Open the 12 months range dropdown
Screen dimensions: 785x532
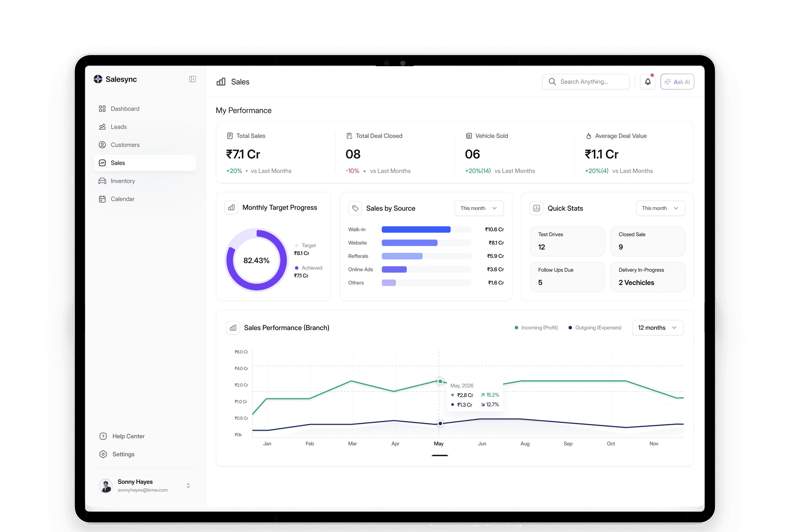[x=658, y=328]
